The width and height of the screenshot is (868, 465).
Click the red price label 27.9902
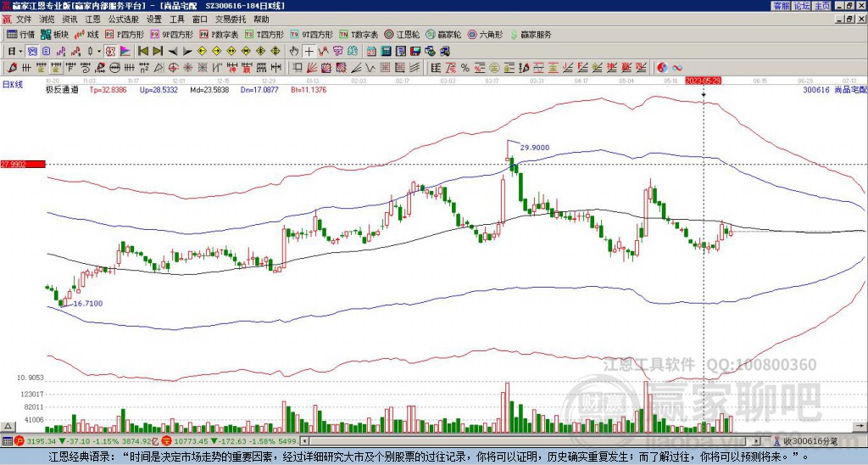click(x=23, y=164)
